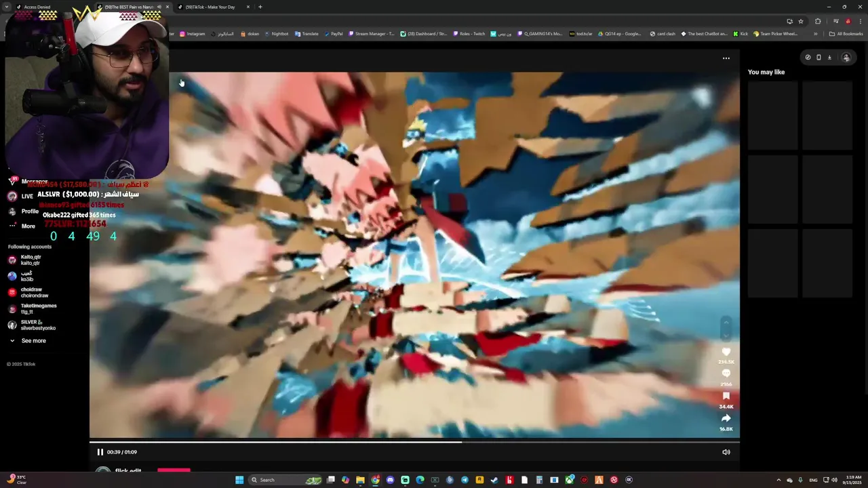Open the Team Picker Wheel bookmark
Screen dimensions: 868x488
(775, 34)
